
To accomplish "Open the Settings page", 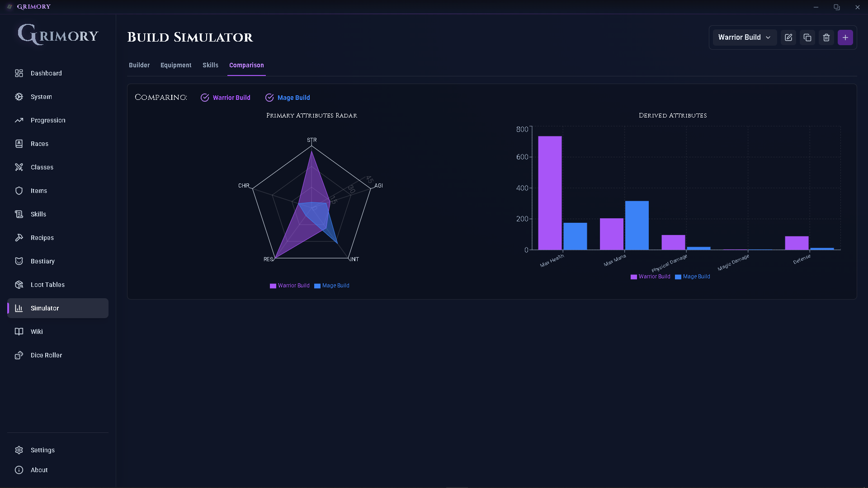I will pos(42,450).
